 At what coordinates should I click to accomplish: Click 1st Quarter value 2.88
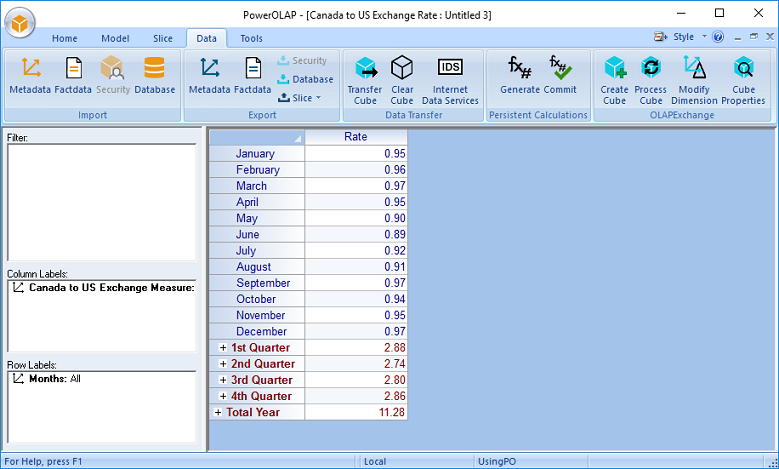(356, 348)
